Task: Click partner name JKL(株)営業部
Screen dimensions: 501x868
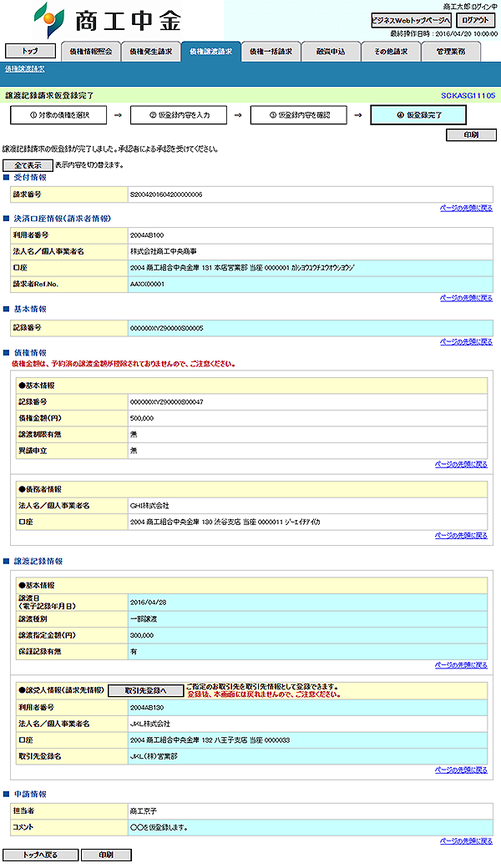Action: (154, 756)
